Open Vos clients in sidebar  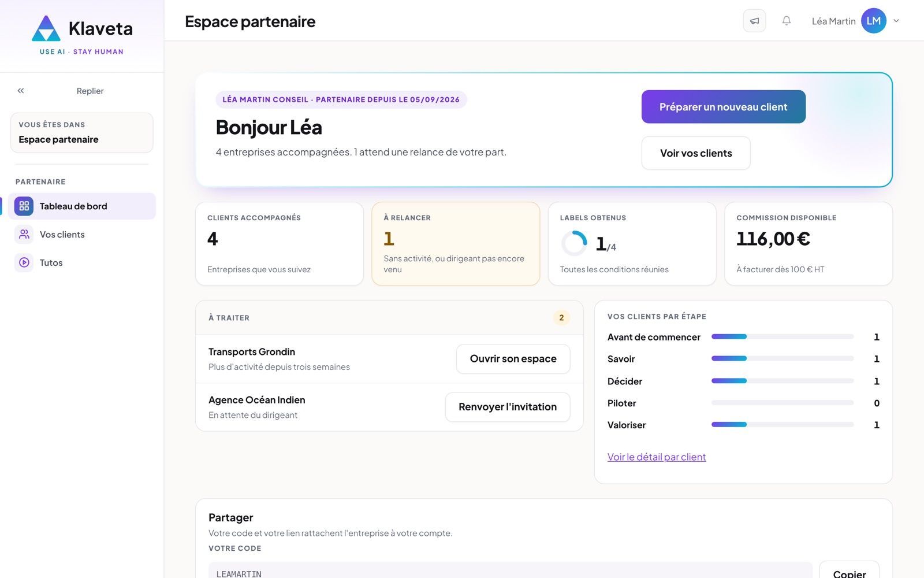click(82, 235)
